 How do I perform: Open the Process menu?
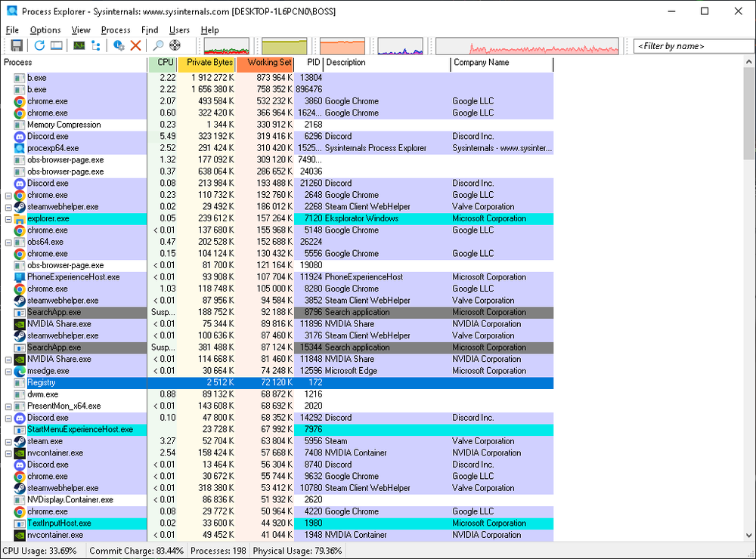tap(116, 30)
